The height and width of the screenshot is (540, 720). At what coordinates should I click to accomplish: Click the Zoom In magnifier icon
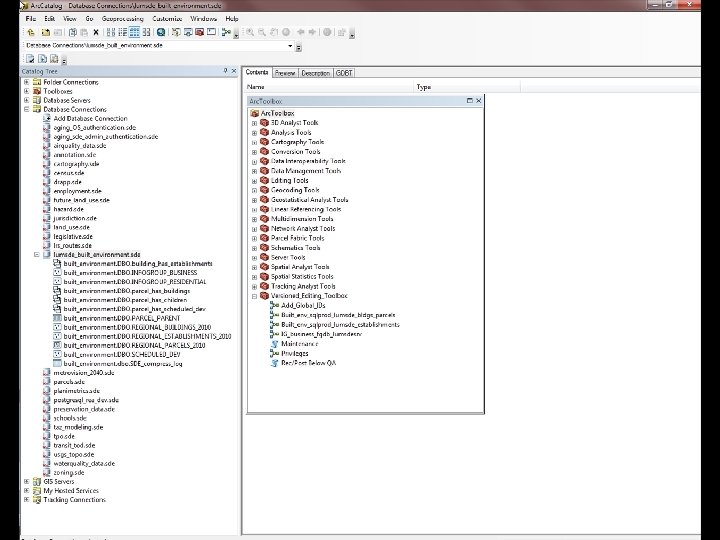tap(250, 32)
